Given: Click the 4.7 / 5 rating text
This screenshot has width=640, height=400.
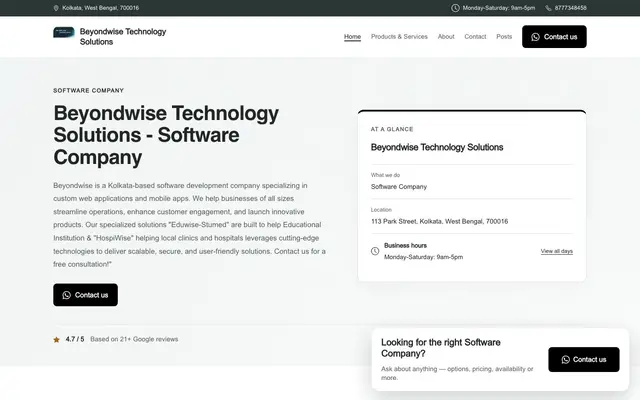Looking at the screenshot, I should [x=75, y=340].
